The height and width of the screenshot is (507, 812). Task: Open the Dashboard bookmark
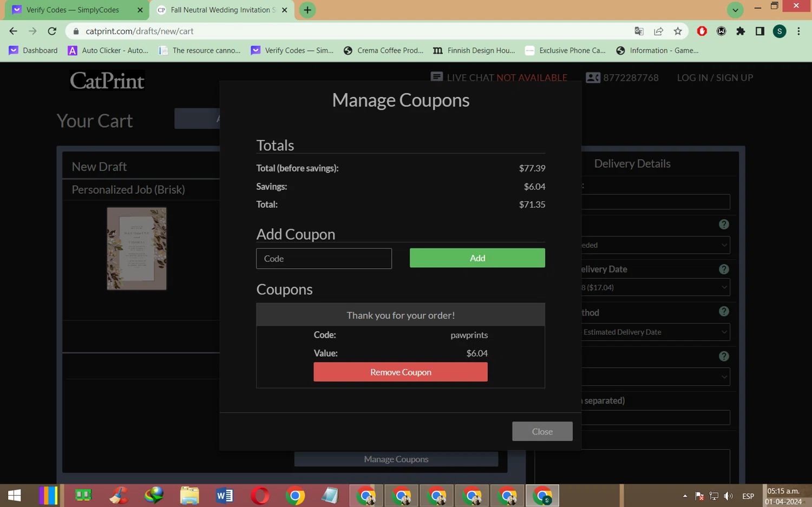(x=34, y=50)
